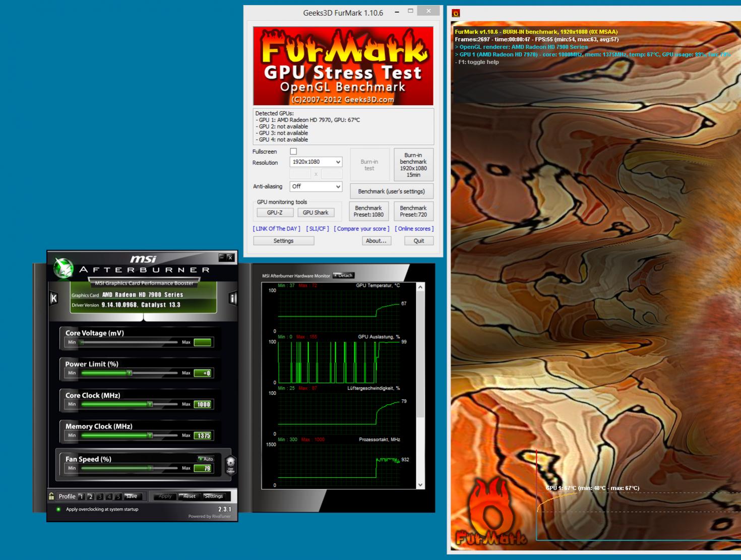Click the empty Core Voltage value field
Image resolution: width=741 pixels, height=560 pixels.
click(203, 342)
